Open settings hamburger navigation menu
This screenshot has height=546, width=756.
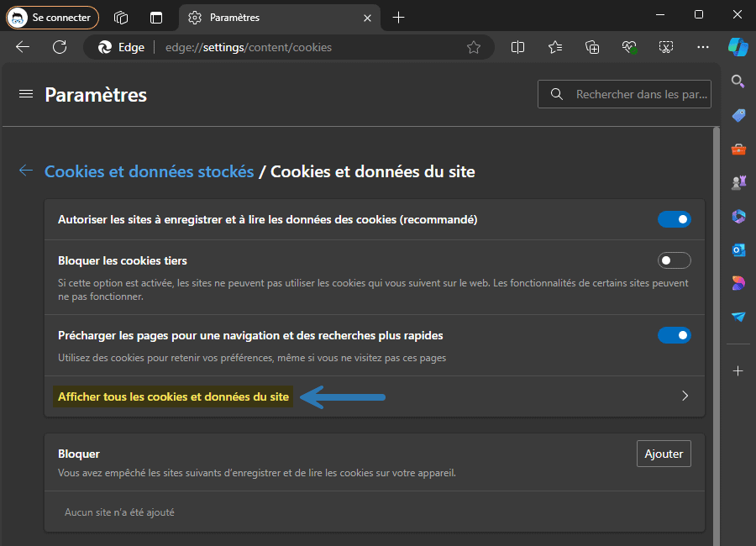(26, 93)
